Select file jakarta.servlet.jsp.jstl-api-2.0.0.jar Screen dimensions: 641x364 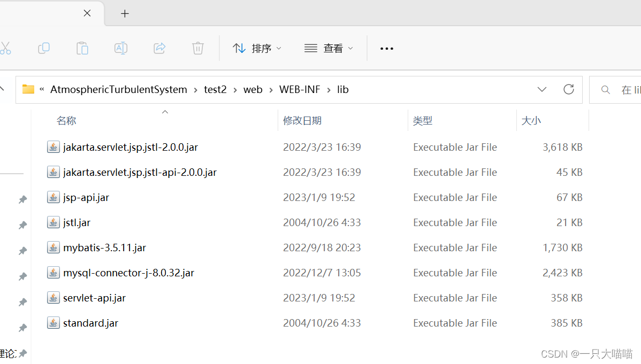(140, 173)
